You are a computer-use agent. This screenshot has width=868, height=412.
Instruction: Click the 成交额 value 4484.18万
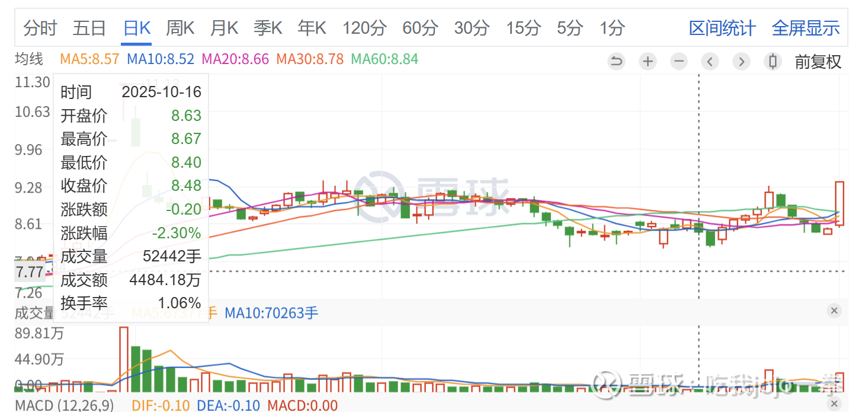[x=165, y=280]
